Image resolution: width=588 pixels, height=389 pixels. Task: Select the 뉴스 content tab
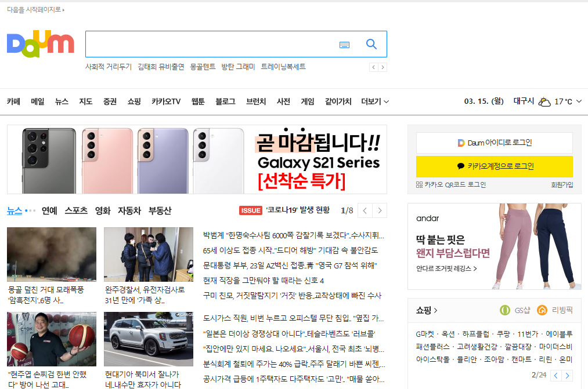(x=15, y=211)
